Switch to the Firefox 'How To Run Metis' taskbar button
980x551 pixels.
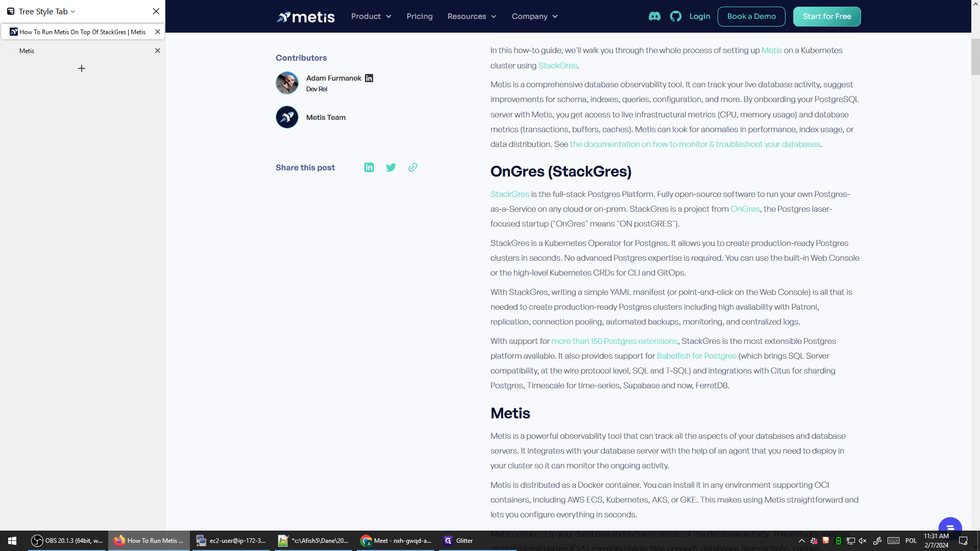point(149,541)
